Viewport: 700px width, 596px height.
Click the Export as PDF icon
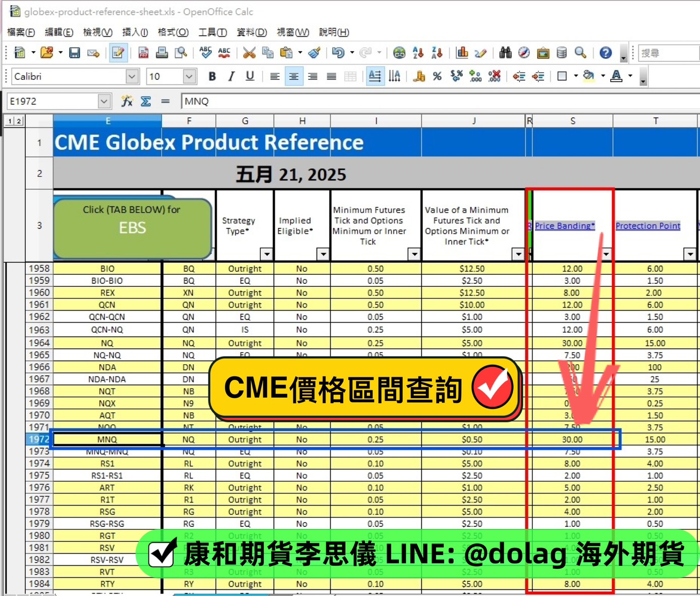tap(143, 53)
